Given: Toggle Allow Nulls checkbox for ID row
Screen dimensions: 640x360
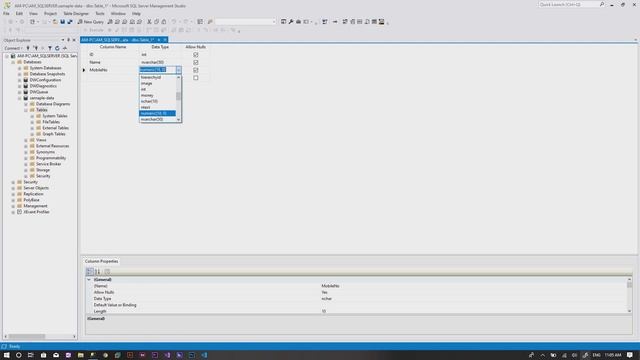Looking at the screenshot, I should click(x=196, y=54).
